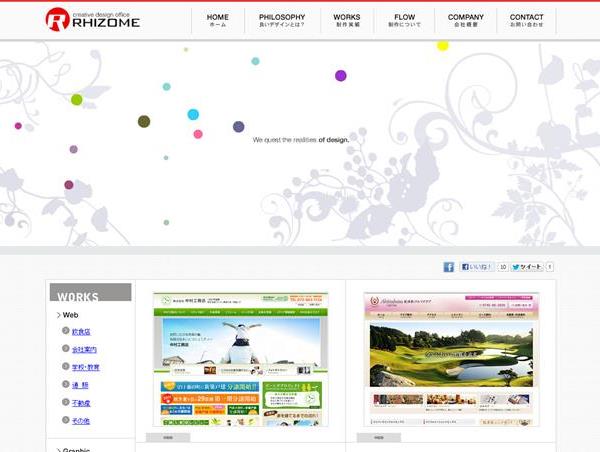Open the 飲食店 link
Image resolution: width=600 pixels, height=452 pixels.
click(81, 331)
